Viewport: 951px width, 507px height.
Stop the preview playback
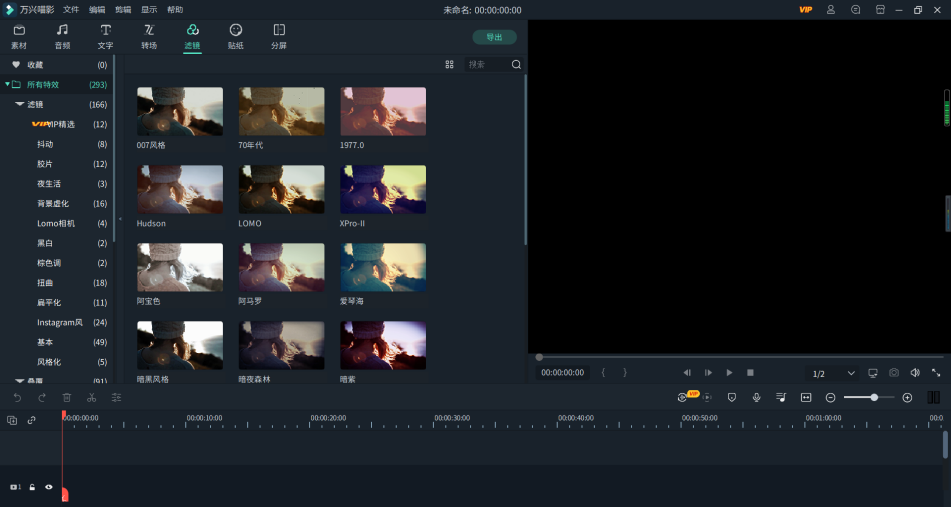[x=750, y=373]
